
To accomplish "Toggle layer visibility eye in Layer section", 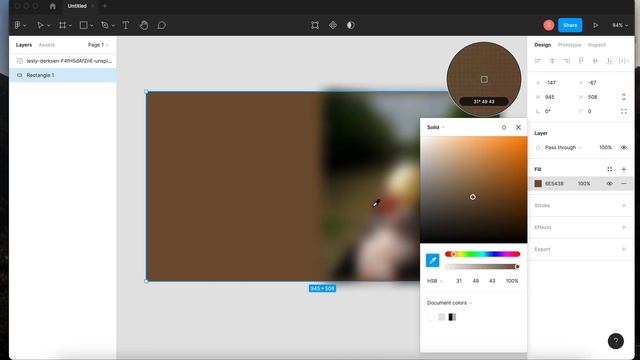I will 624,147.
